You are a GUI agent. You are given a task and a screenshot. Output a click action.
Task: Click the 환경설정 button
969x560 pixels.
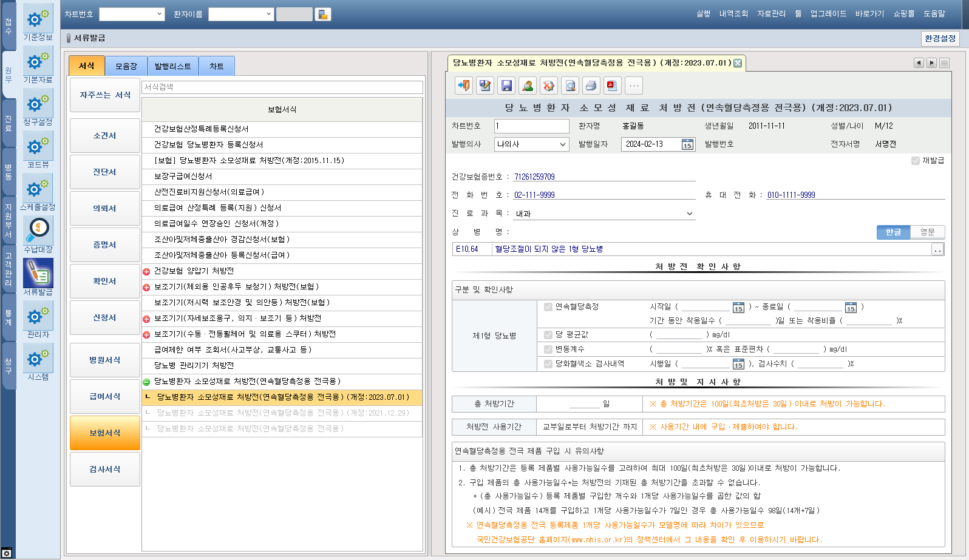pyautogui.click(x=940, y=39)
